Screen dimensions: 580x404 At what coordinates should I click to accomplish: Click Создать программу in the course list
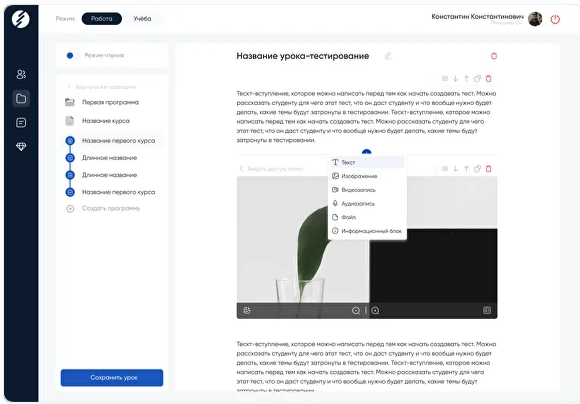[111, 208]
